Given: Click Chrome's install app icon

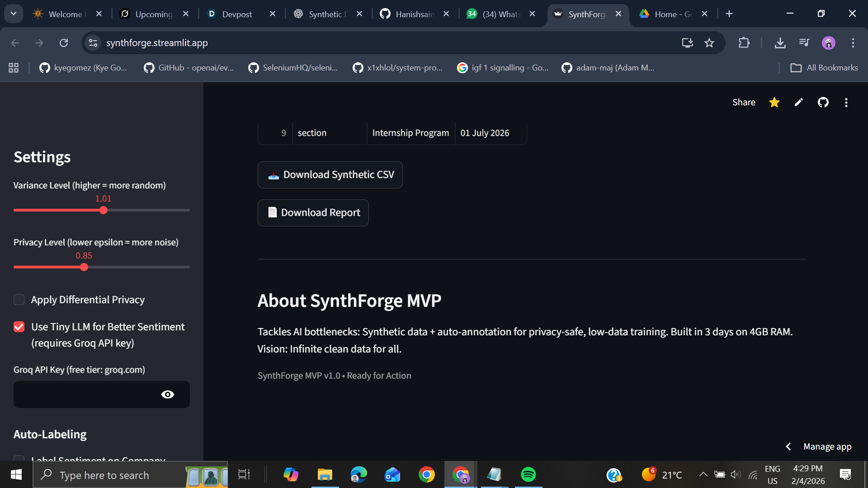Looking at the screenshot, I should pyautogui.click(x=687, y=43).
